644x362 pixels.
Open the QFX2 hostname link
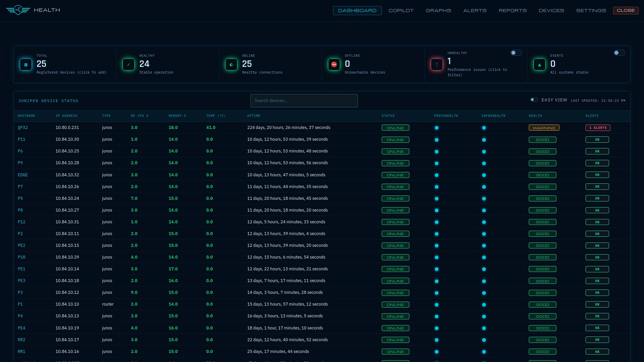point(23,128)
